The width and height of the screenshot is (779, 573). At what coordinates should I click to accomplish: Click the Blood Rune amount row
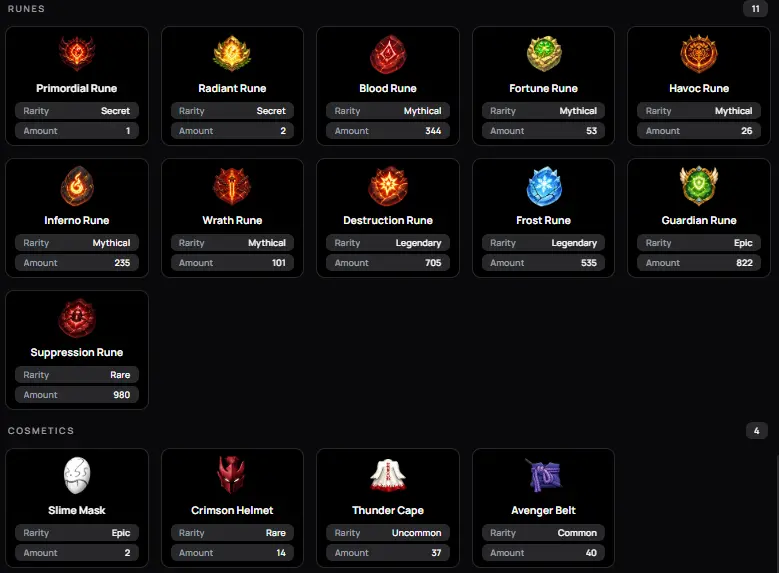tap(388, 131)
